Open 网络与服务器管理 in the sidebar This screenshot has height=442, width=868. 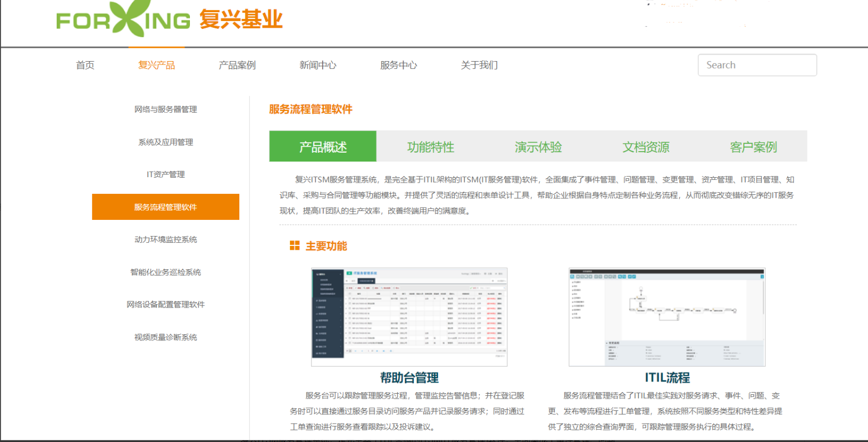165,109
